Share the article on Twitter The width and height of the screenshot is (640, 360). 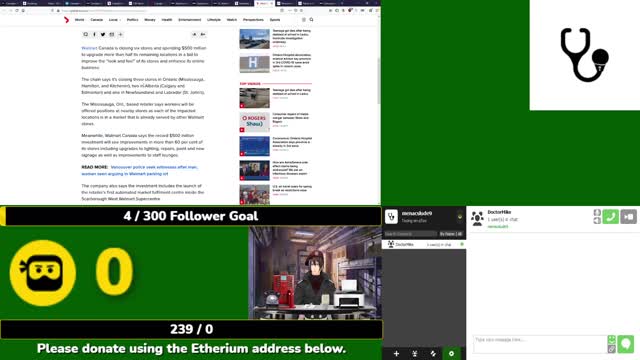pyautogui.click(x=103, y=35)
